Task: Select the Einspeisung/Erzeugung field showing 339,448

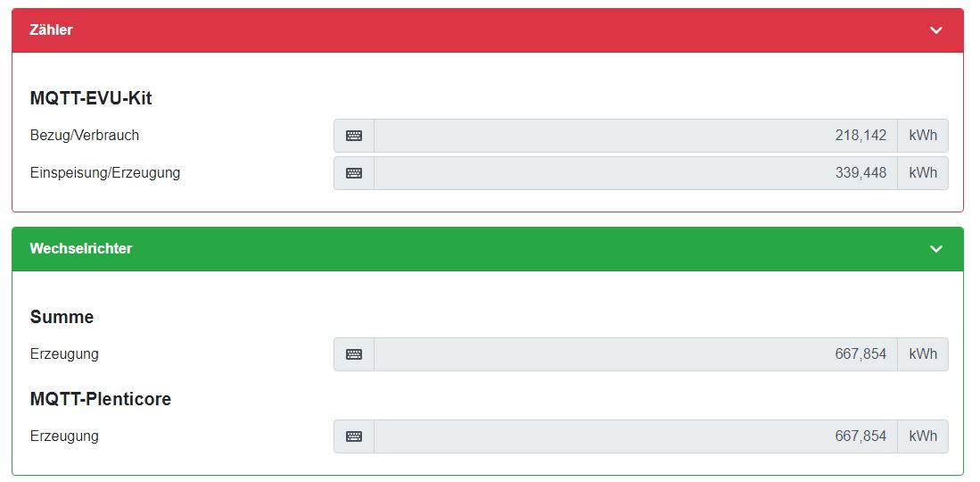Action: pos(635,173)
